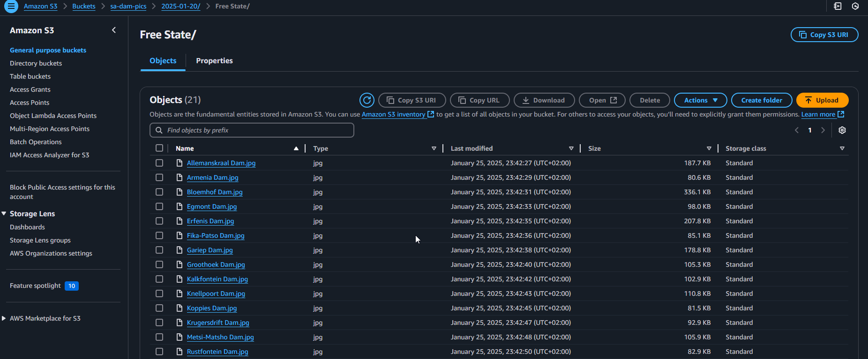Viewport: 868px width, 359px height.
Task: Go to 2025-01-20/ breadcrumb link
Action: coord(180,6)
